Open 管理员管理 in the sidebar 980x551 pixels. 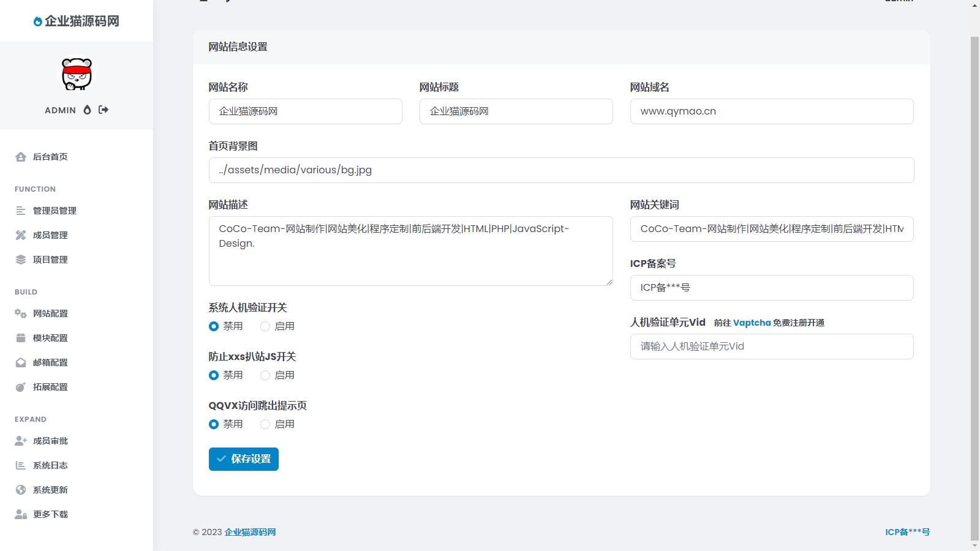pyautogui.click(x=55, y=211)
